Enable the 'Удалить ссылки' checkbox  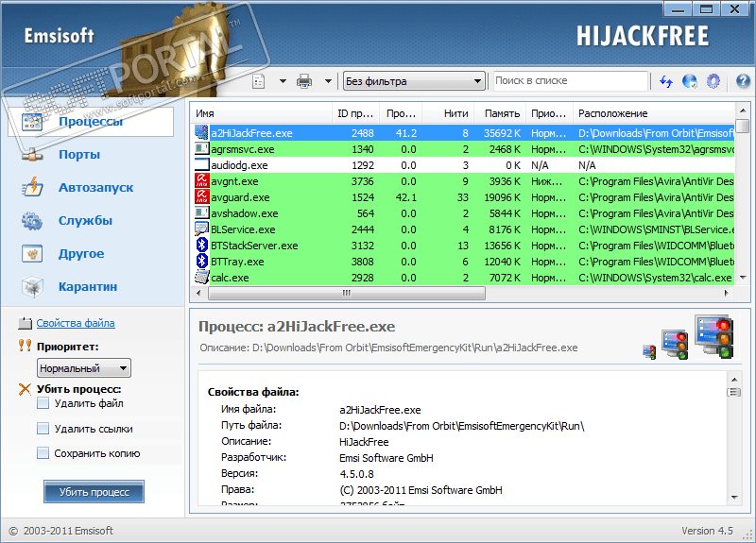coord(43,429)
